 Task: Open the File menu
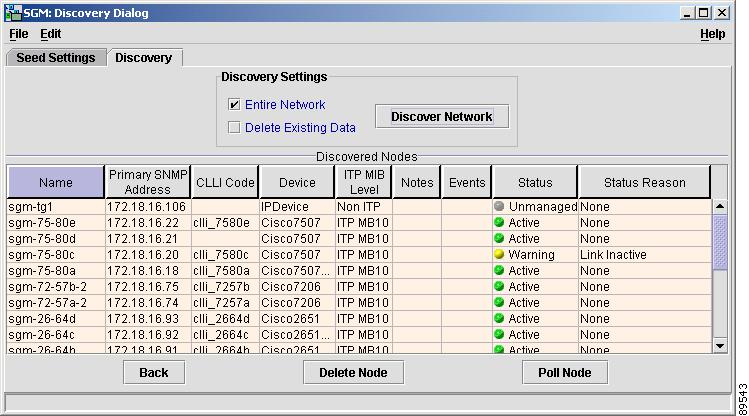pos(19,34)
